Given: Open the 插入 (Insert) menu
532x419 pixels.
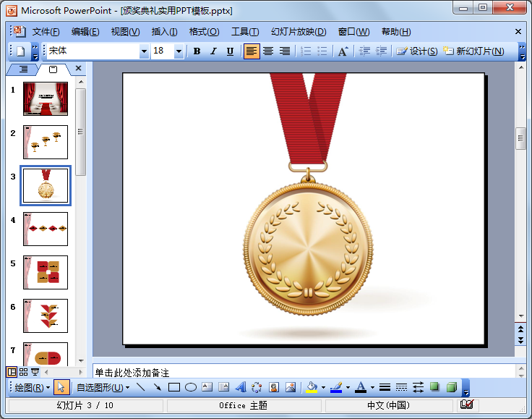Looking at the screenshot, I should [x=164, y=32].
